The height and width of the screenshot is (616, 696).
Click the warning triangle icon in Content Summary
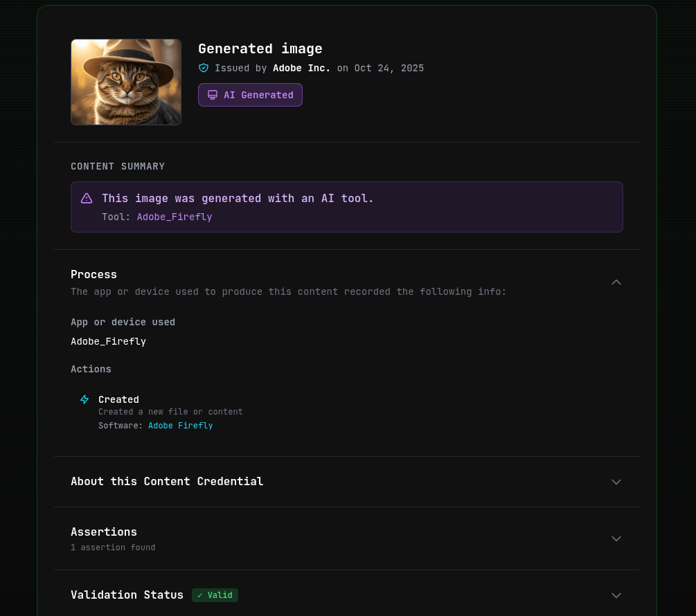(87, 198)
